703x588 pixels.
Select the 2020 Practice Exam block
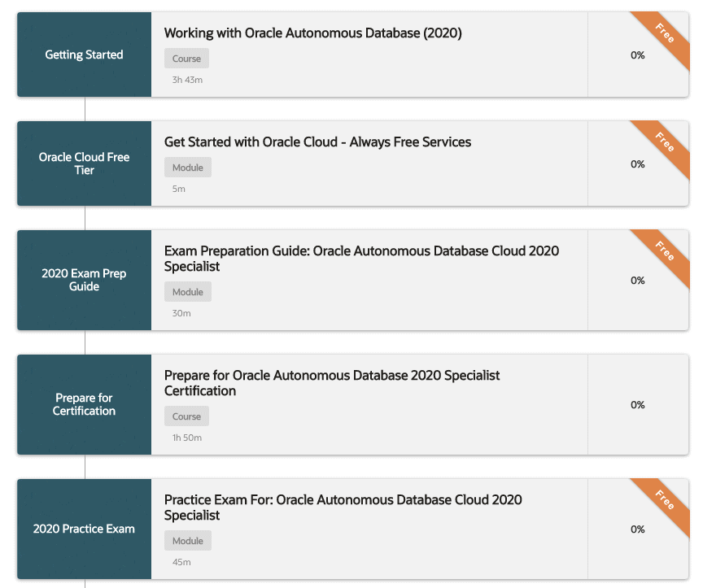pyautogui.click(x=85, y=529)
